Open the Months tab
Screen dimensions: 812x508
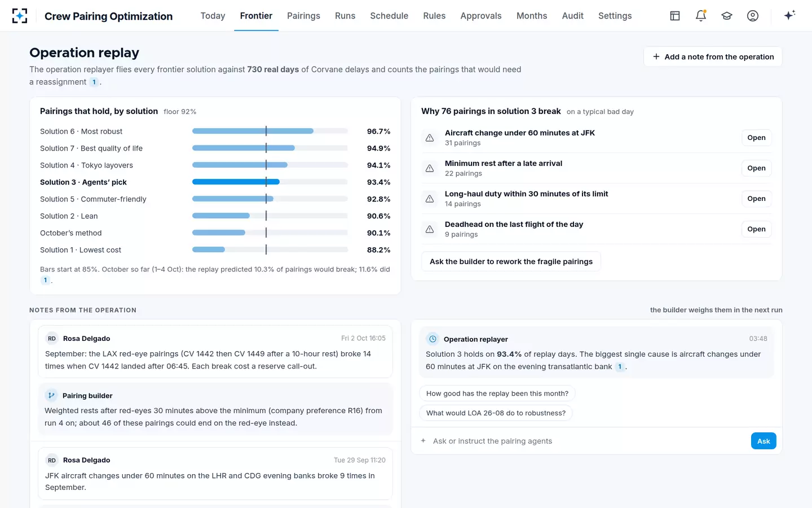click(x=532, y=16)
